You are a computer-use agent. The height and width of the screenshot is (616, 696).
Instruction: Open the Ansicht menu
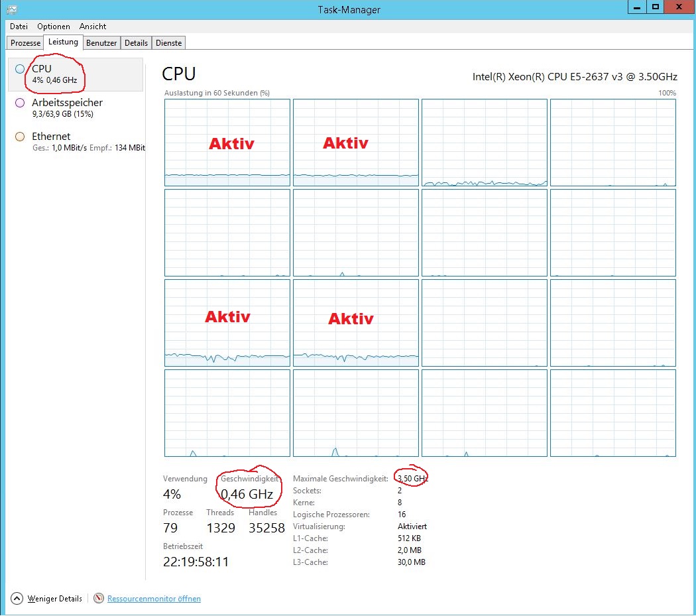93,27
